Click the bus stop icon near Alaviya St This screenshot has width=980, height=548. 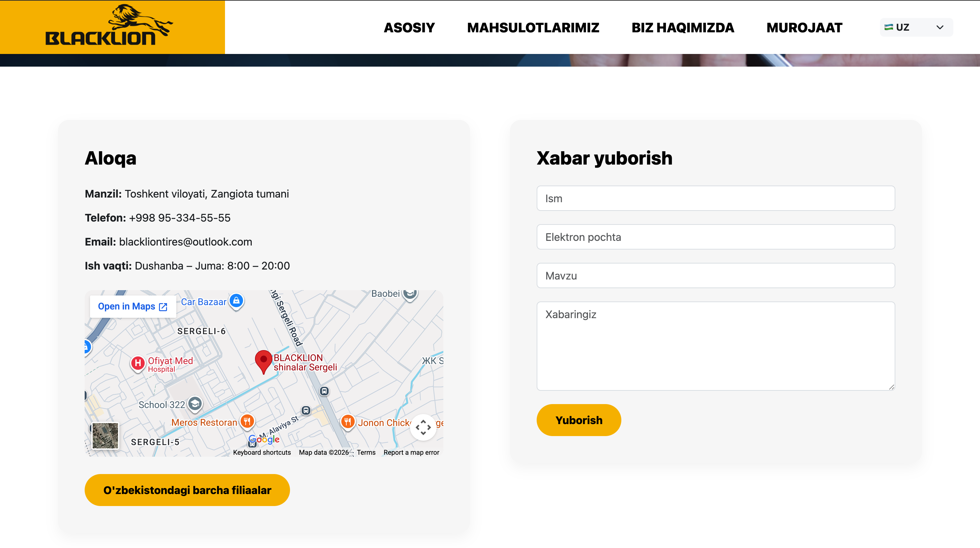point(306,410)
